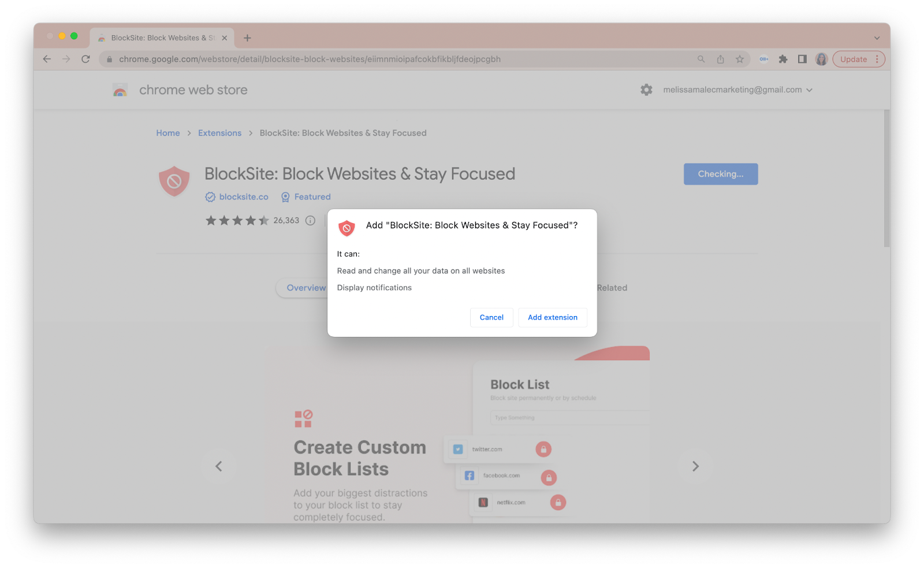Select the BlockSite browser tab

click(x=162, y=38)
